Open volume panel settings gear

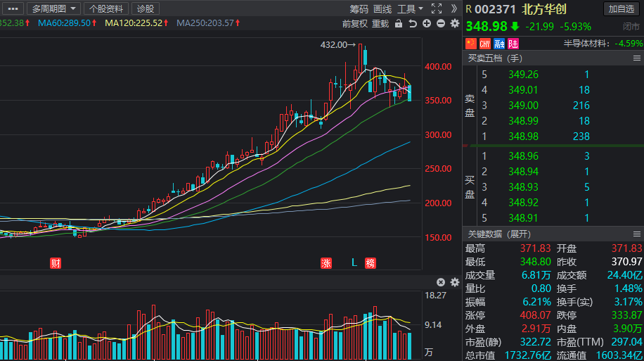click(x=455, y=282)
